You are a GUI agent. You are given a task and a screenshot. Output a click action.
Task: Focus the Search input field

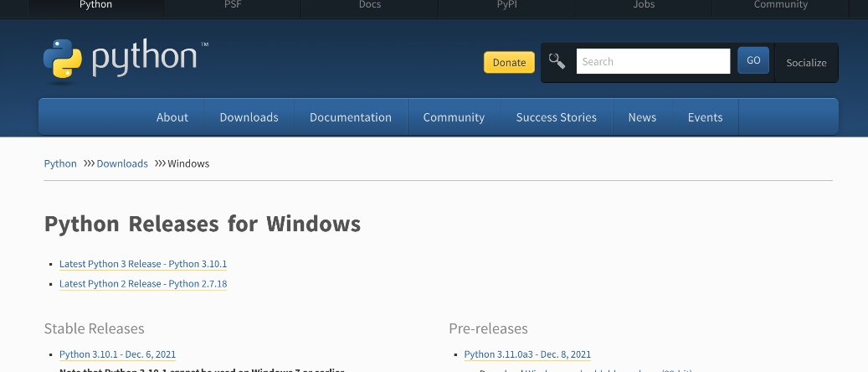[x=653, y=61]
